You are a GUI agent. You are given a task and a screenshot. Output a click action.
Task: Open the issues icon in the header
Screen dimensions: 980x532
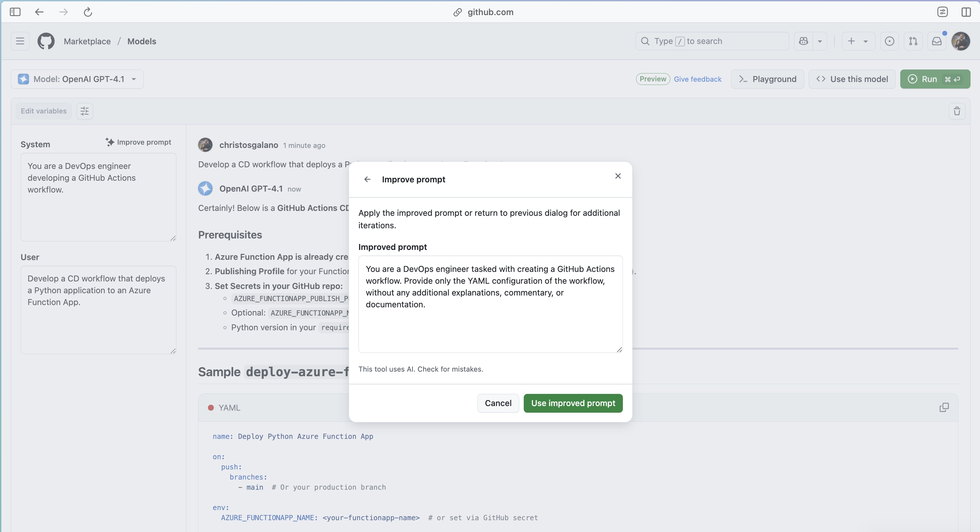(x=889, y=41)
